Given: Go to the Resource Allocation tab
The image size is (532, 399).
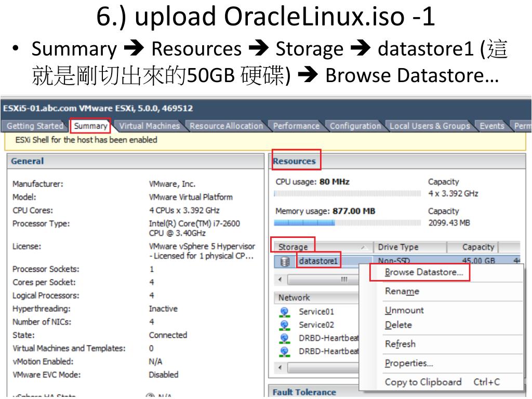Looking at the screenshot, I should (x=227, y=126).
